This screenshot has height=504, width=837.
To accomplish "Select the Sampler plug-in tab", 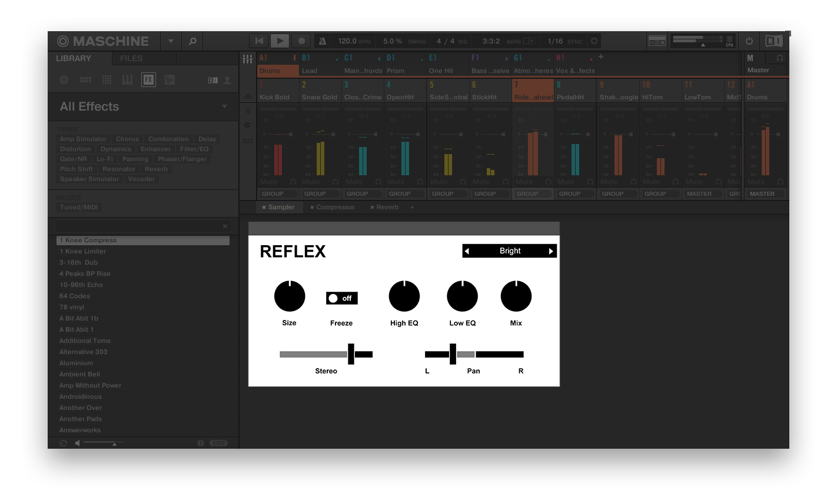I will 278,207.
